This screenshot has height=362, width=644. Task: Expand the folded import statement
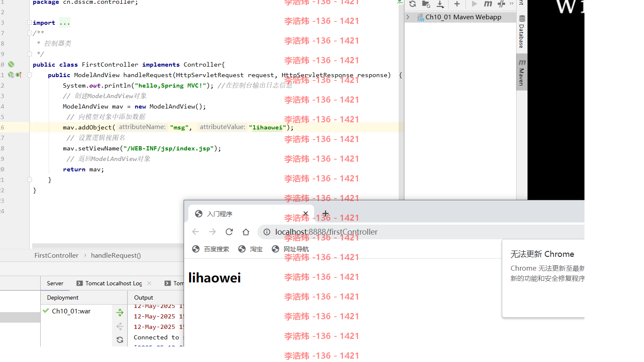pos(29,23)
